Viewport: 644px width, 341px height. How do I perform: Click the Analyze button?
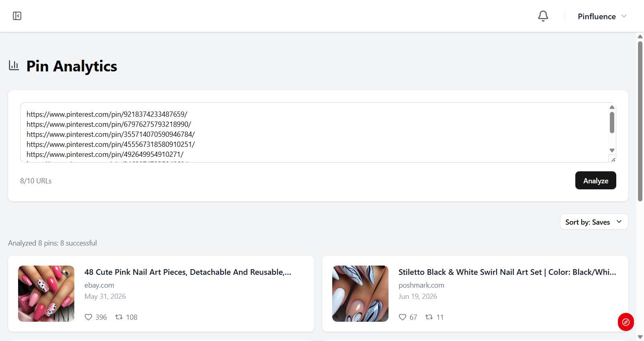(595, 181)
